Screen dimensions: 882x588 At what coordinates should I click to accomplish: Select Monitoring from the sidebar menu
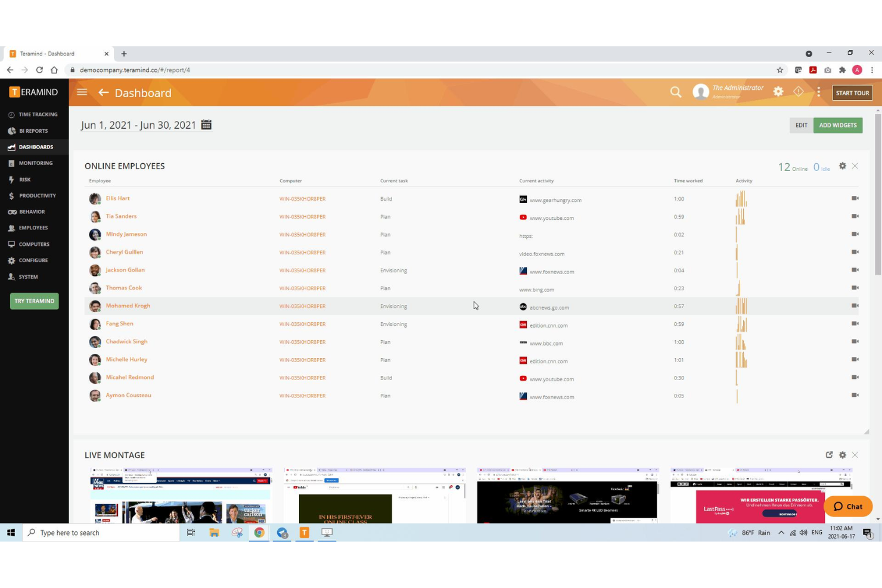coord(36,163)
